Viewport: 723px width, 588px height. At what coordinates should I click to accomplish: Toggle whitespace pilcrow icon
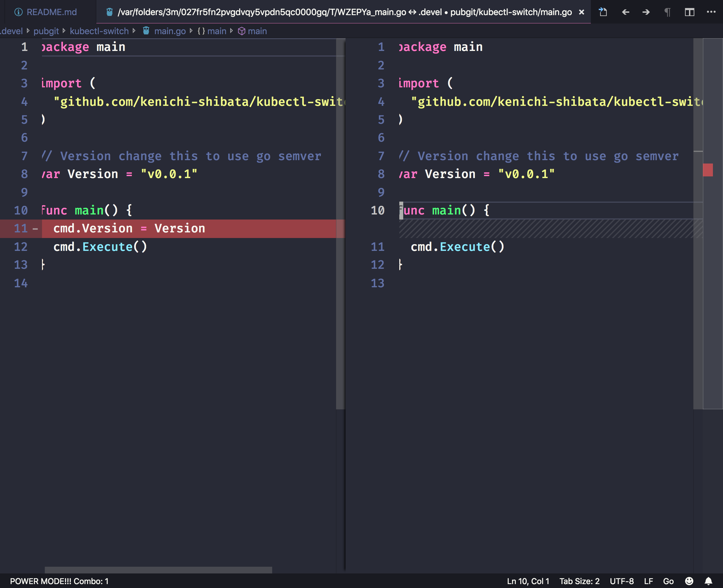pos(668,13)
